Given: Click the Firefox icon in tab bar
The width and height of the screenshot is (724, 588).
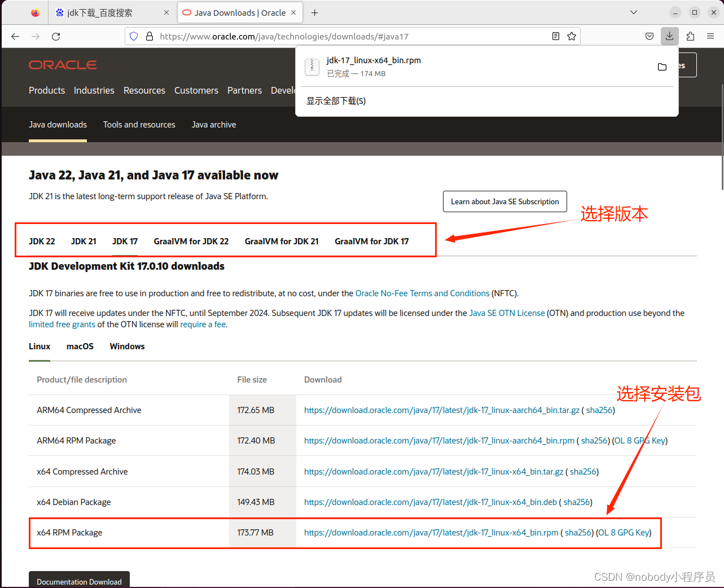Looking at the screenshot, I should pyautogui.click(x=35, y=12).
